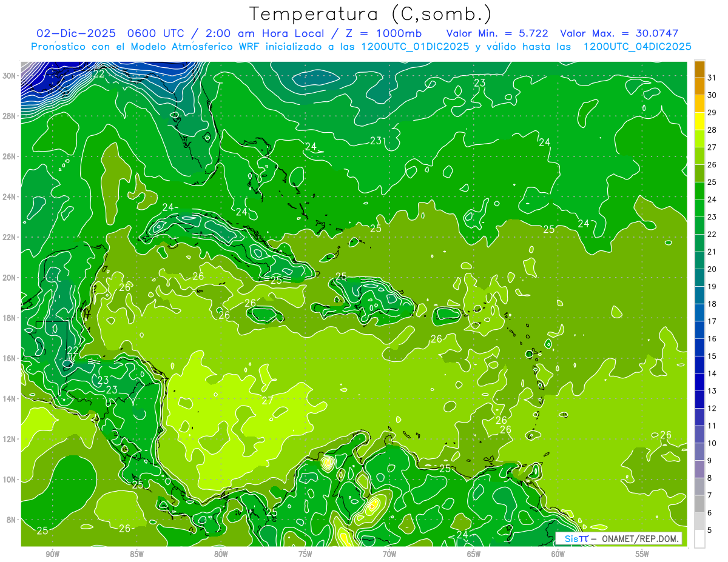
Task: Click the blue legend band between 14 and 15
Action: (x=699, y=366)
